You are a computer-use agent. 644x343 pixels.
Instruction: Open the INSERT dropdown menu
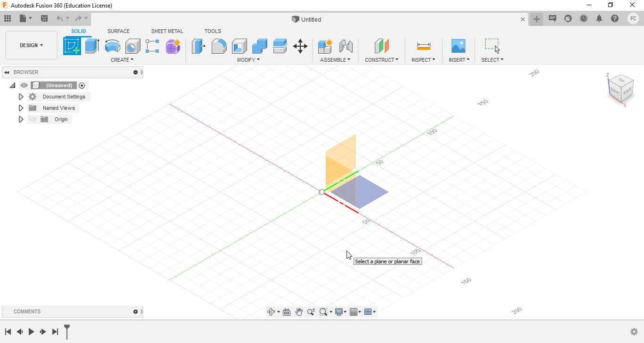pos(459,60)
